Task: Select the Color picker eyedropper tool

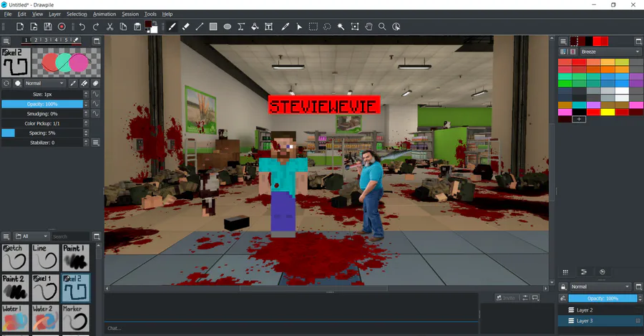Action: [285, 27]
